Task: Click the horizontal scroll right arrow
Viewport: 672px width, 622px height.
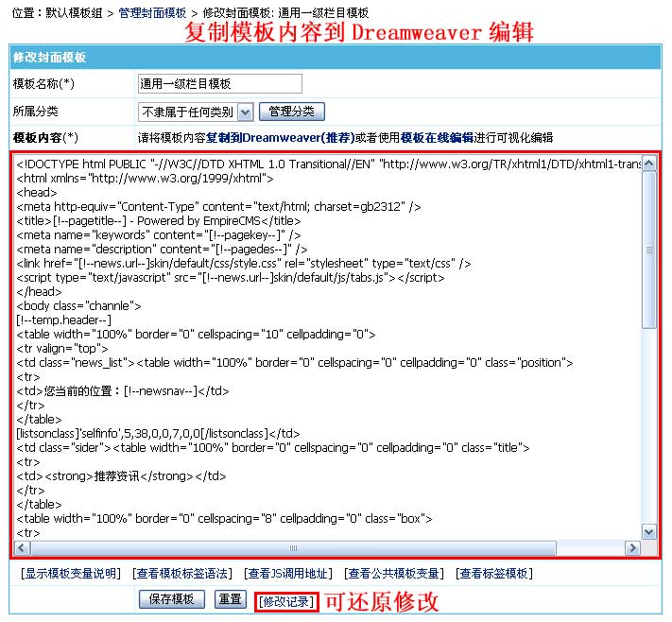Action: (631, 548)
